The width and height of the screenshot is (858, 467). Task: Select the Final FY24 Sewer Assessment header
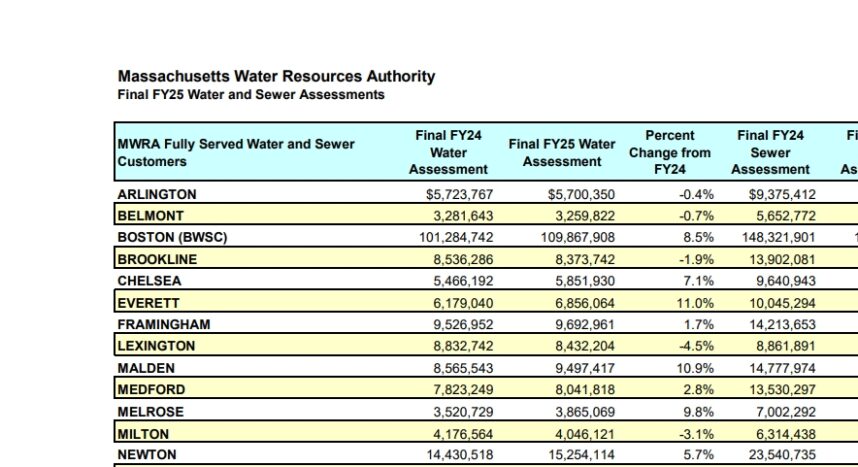coord(770,152)
